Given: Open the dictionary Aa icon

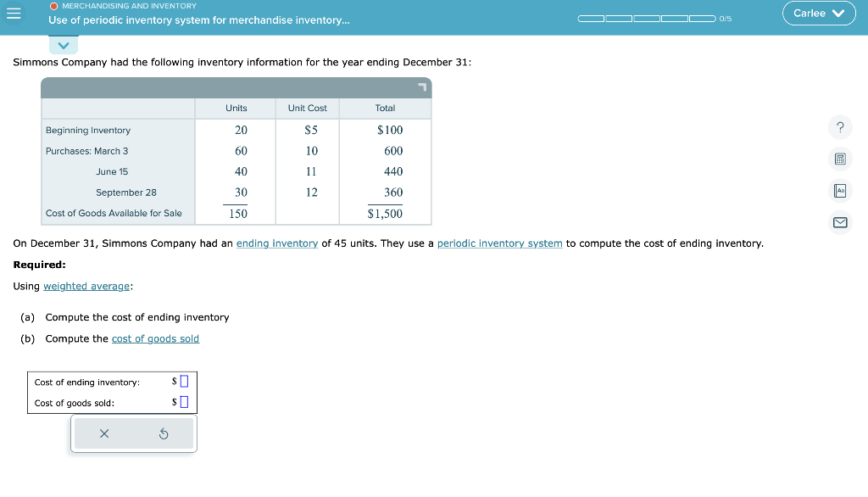Looking at the screenshot, I should click(840, 191).
